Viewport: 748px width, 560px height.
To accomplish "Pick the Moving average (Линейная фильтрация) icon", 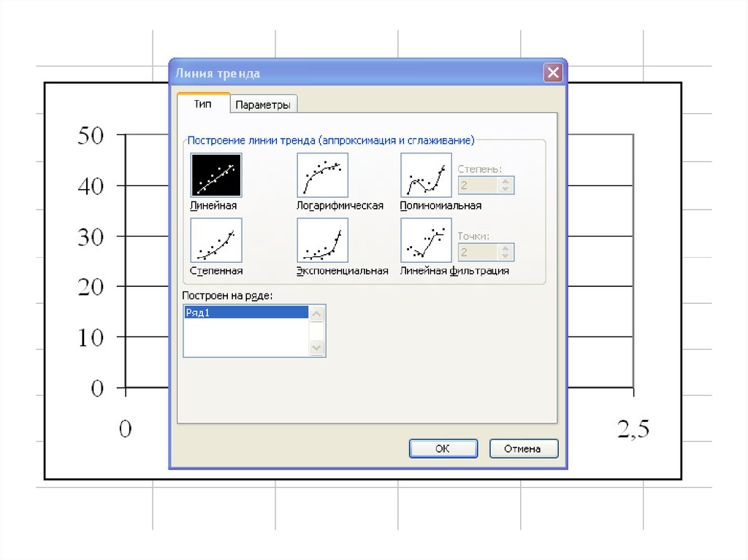I will pos(426,240).
